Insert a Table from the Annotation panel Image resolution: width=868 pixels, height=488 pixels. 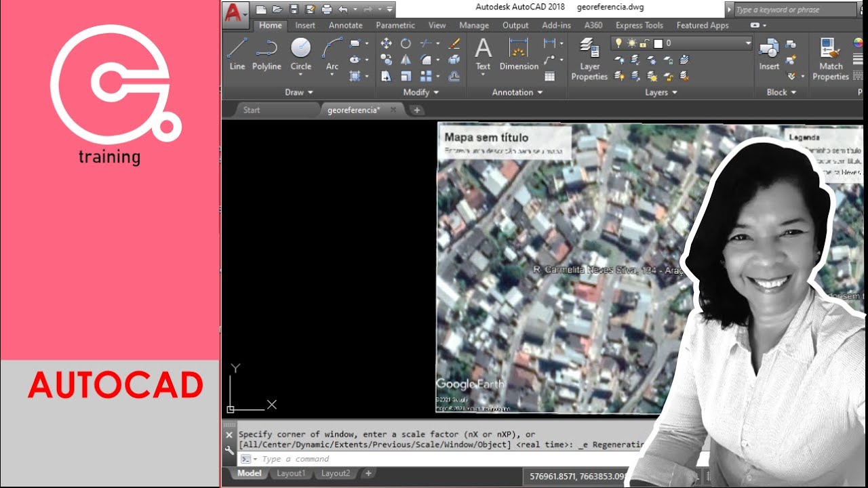550,76
